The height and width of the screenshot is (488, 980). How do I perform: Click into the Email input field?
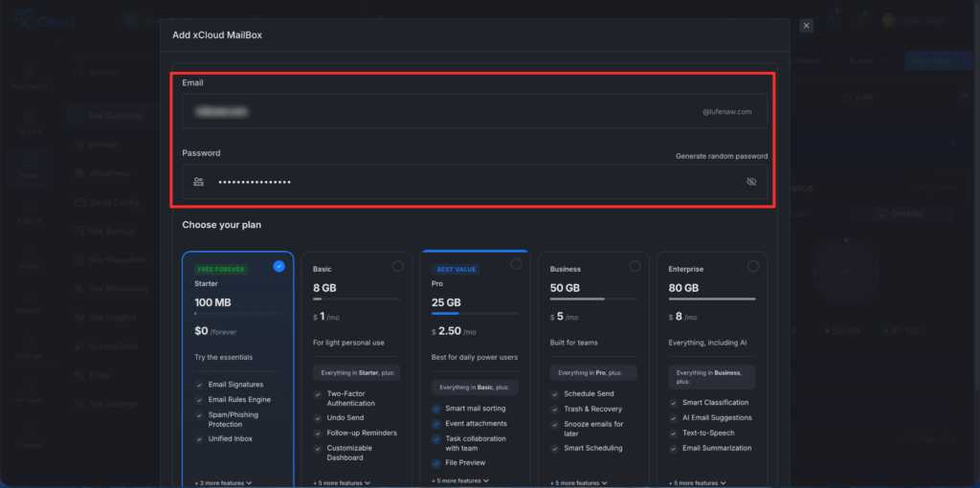click(x=475, y=111)
